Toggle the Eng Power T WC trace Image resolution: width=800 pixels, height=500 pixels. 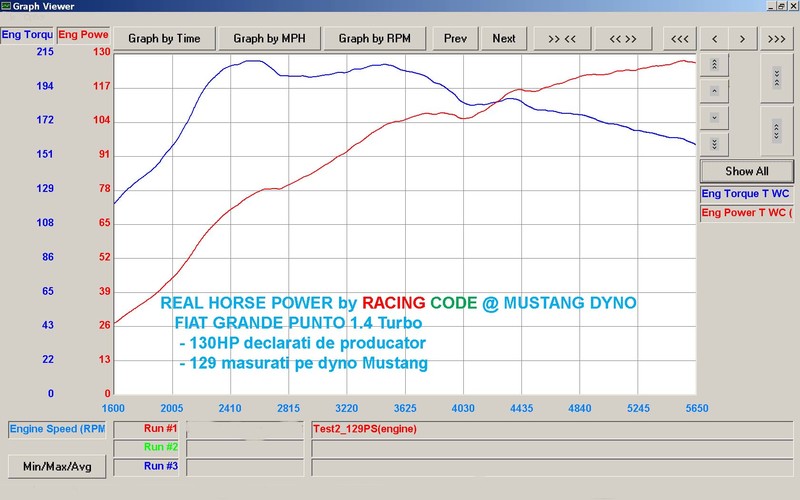click(746, 213)
